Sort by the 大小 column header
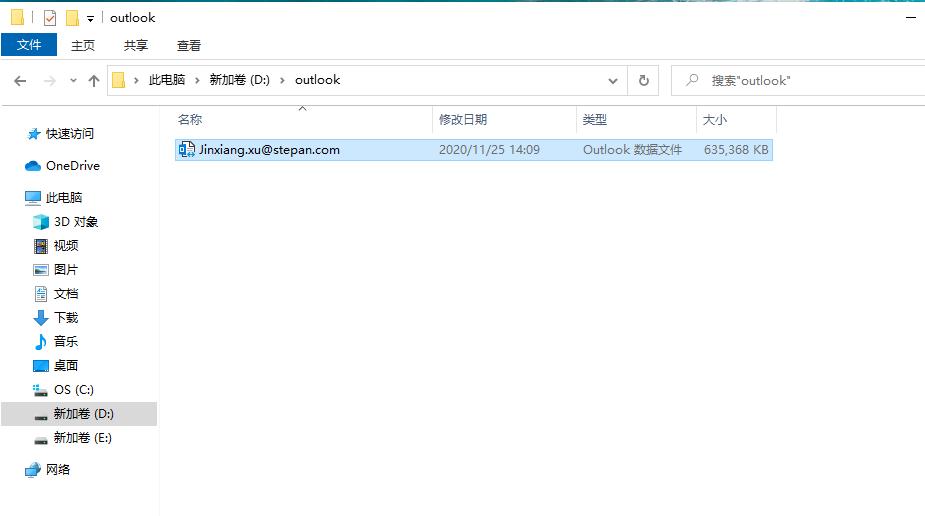The image size is (925, 516). [715, 120]
